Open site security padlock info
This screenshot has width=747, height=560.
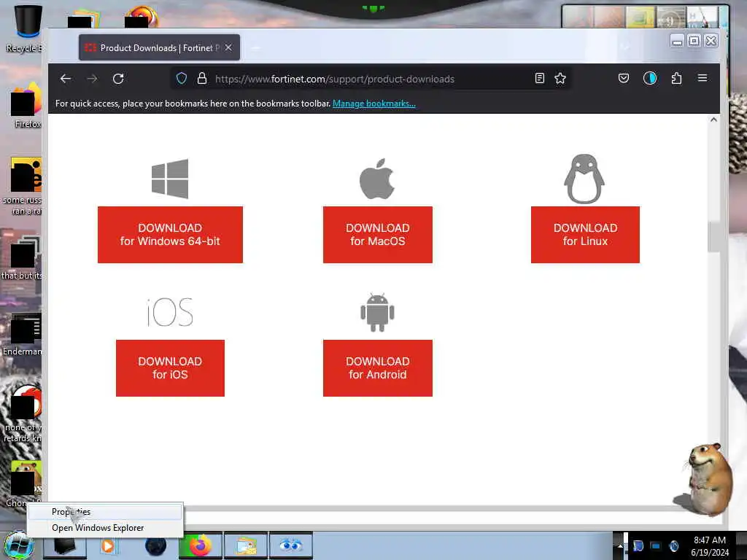tap(202, 79)
